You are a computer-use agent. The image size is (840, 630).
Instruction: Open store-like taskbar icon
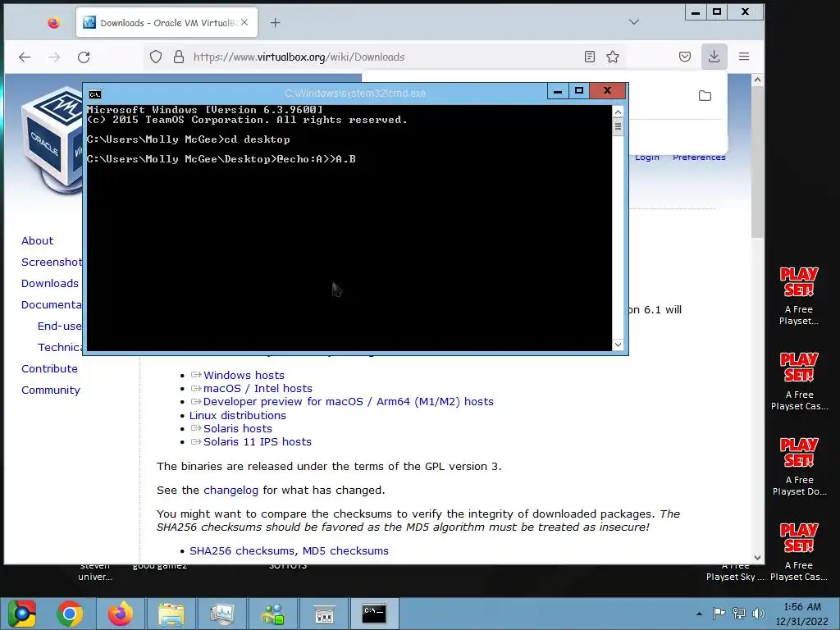coord(324,614)
